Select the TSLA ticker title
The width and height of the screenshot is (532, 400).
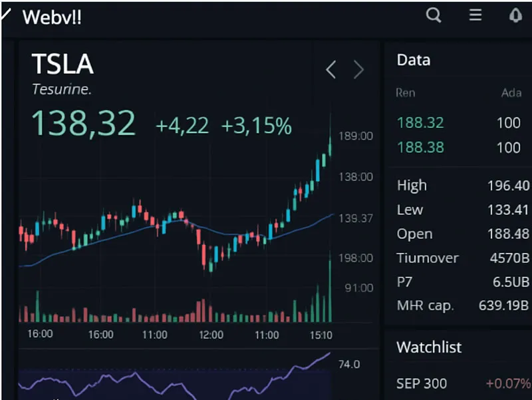click(63, 64)
